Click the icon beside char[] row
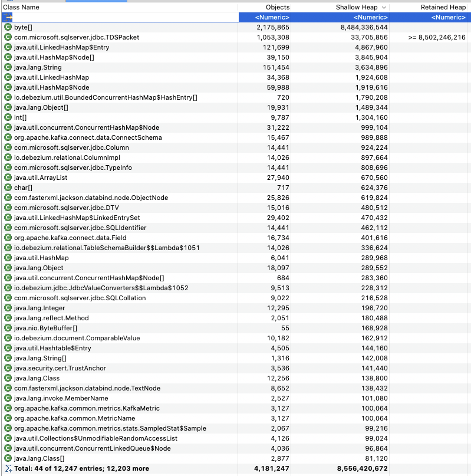The height and width of the screenshot is (476, 471). (x=8, y=188)
